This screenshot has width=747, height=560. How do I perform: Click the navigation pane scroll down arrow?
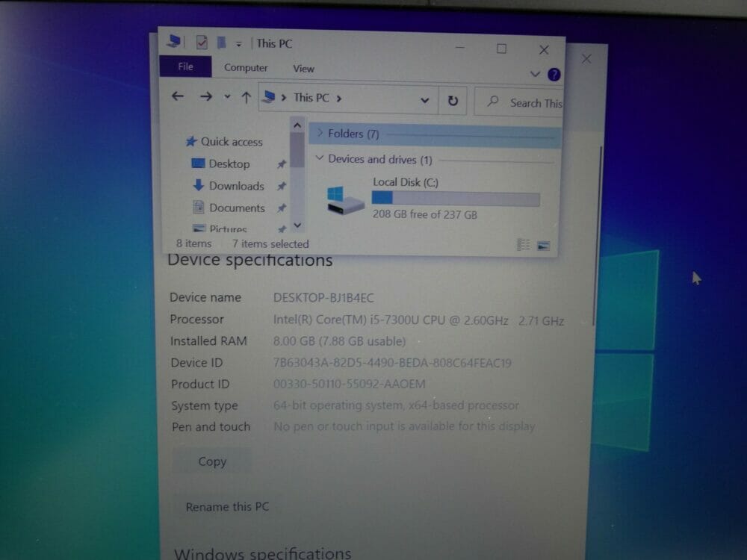(x=297, y=225)
